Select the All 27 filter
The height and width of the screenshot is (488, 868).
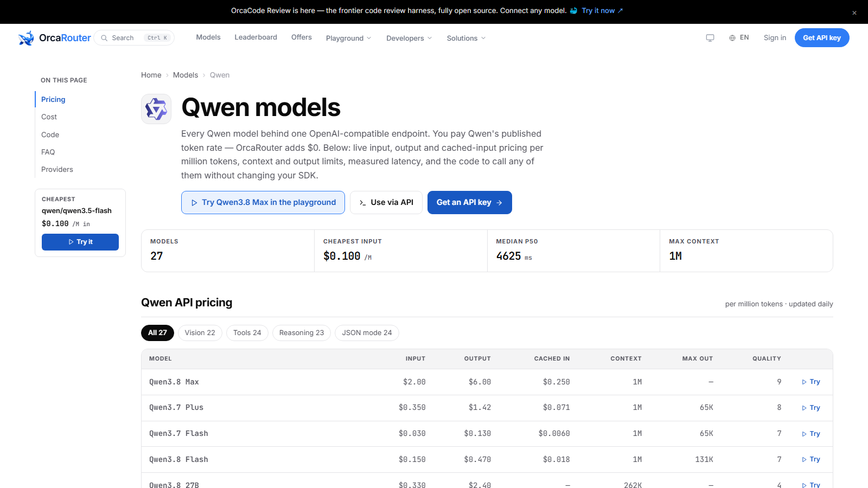[x=157, y=333]
